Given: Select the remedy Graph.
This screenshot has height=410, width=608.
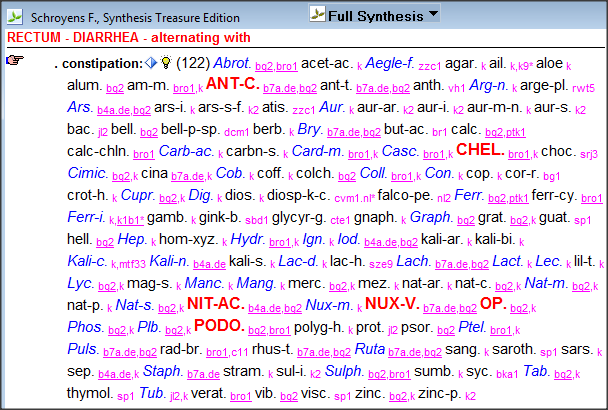Looking at the screenshot, I should [x=431, y=217].
